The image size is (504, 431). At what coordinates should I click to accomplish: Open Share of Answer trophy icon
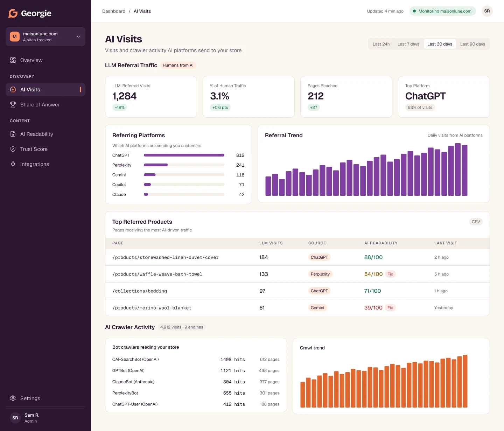point(13,105)
